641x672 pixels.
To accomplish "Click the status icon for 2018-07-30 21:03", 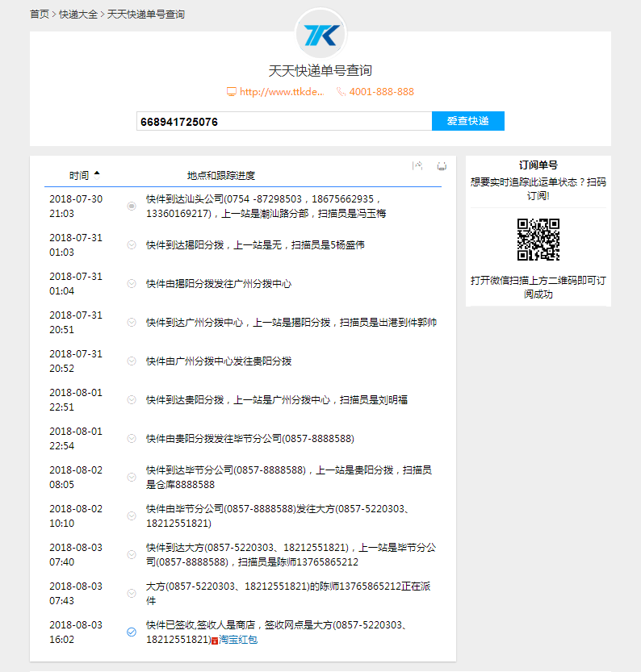I will pyautogui.click(x=132, y=207).
